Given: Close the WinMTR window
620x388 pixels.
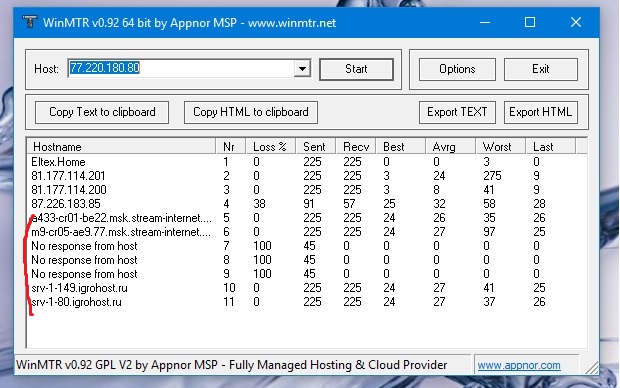Looking at the screenshot, I should (576, 23).
